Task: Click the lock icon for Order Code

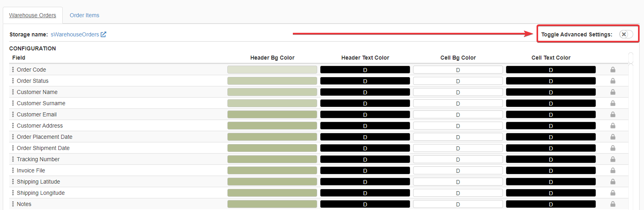Action: click(x=612, y=70)
